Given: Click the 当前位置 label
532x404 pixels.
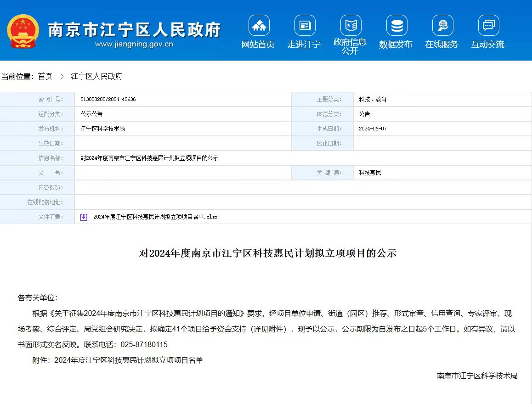Looking at the screenshot, I should click(17, 77).
